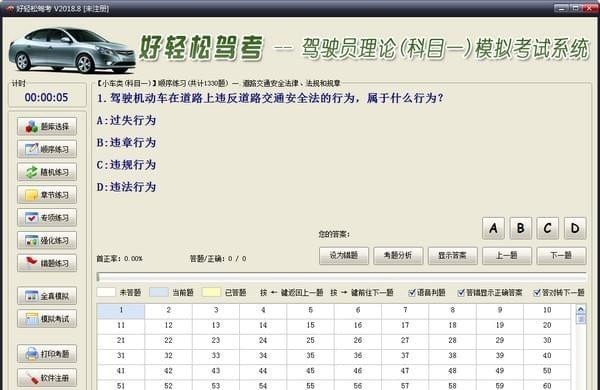
Task: Click 显示答案 show answer
Action: (452, 256)
